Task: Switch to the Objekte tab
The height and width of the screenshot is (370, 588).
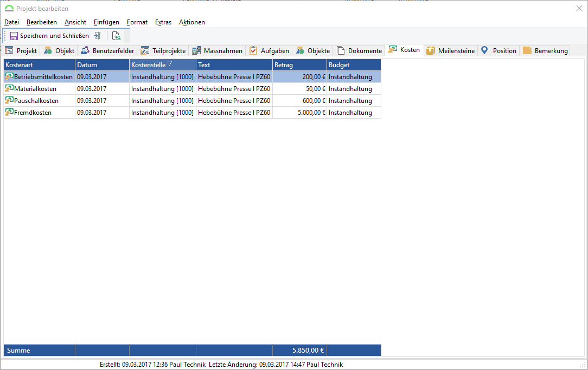Action: pos(313,50)
